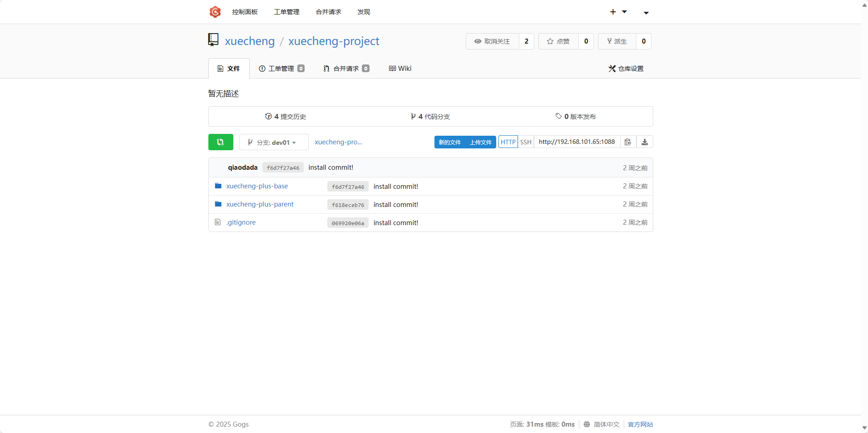Click the 取消关注 unwatch button
The image size is (868, 433).
[493, 41]
